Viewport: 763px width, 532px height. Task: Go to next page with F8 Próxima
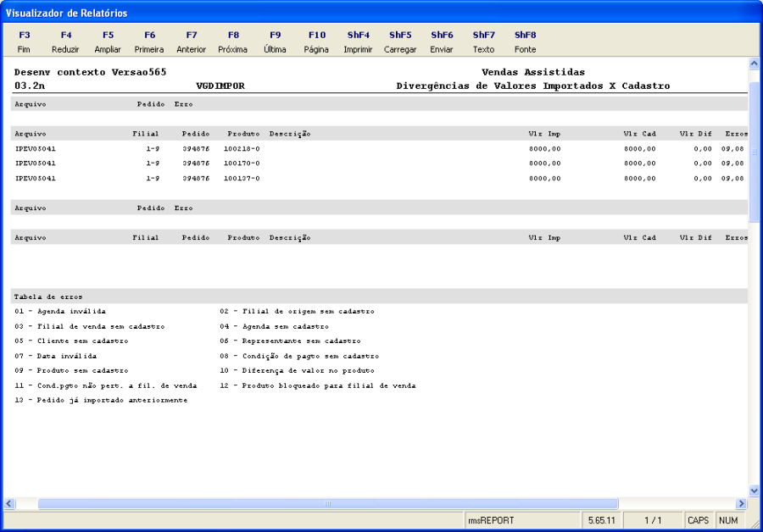(233, 42)
